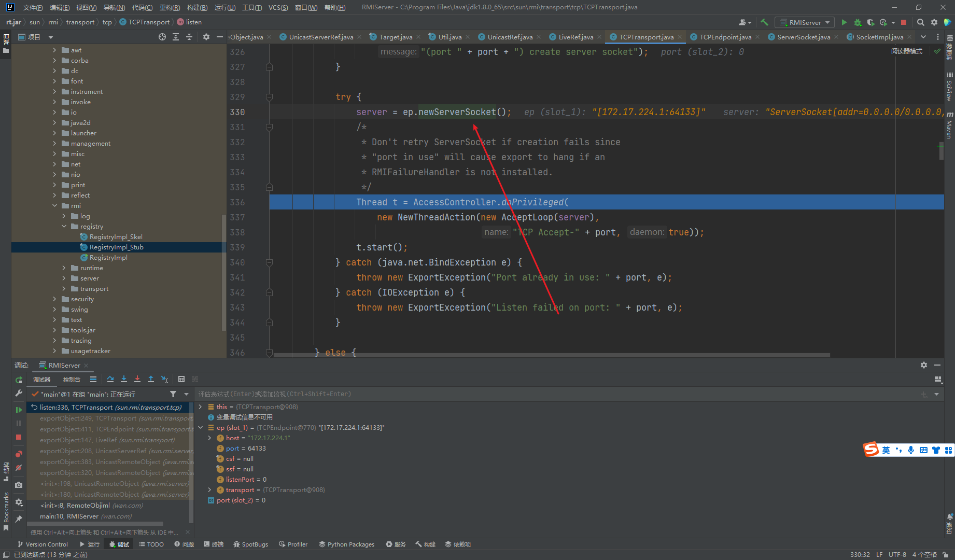Click the editor horizontal scrollbar

pos(552,355)
